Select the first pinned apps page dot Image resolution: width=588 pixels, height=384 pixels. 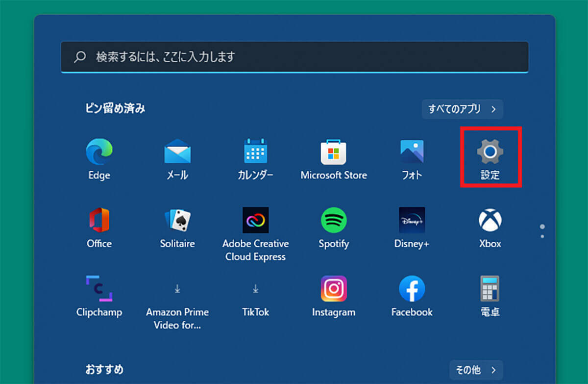[542, 227]
